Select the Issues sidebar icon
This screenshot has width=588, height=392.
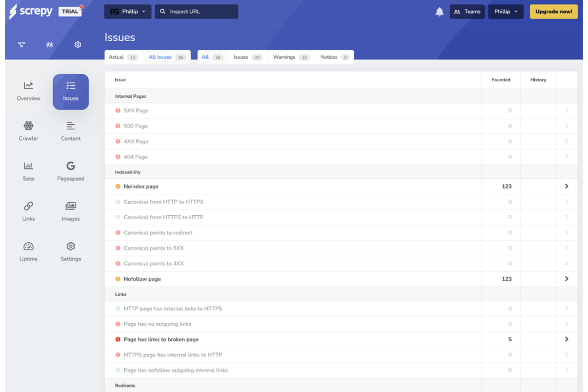click(71, 92)
